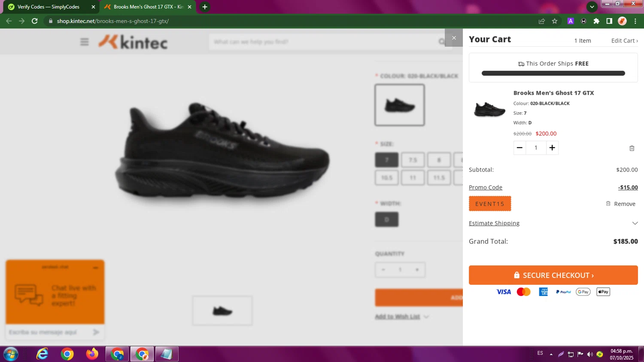Click the address bar URL

coord(113,21)
